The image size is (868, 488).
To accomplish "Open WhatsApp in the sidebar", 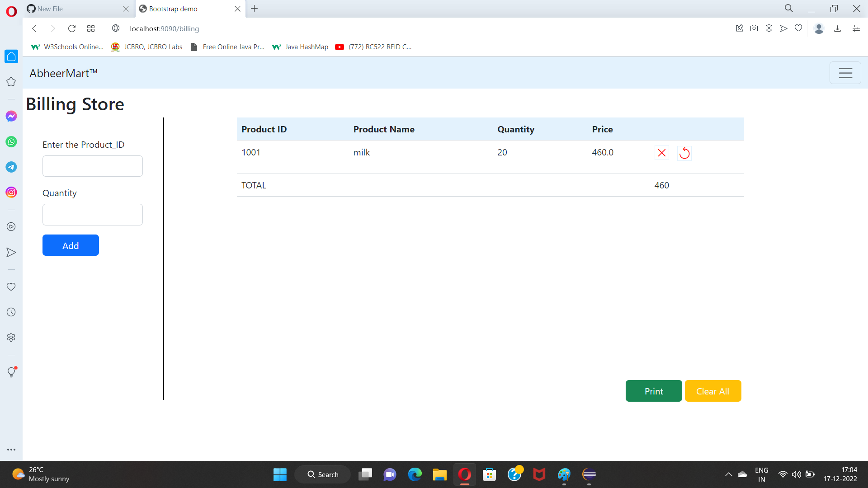I will point(11,141).
